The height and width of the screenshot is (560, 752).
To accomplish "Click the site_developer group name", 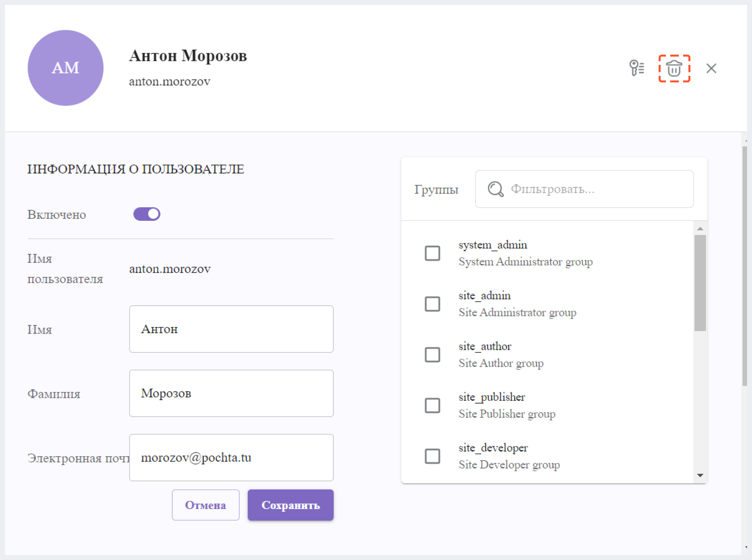I will pyautogui.click(x=493, y=448).
